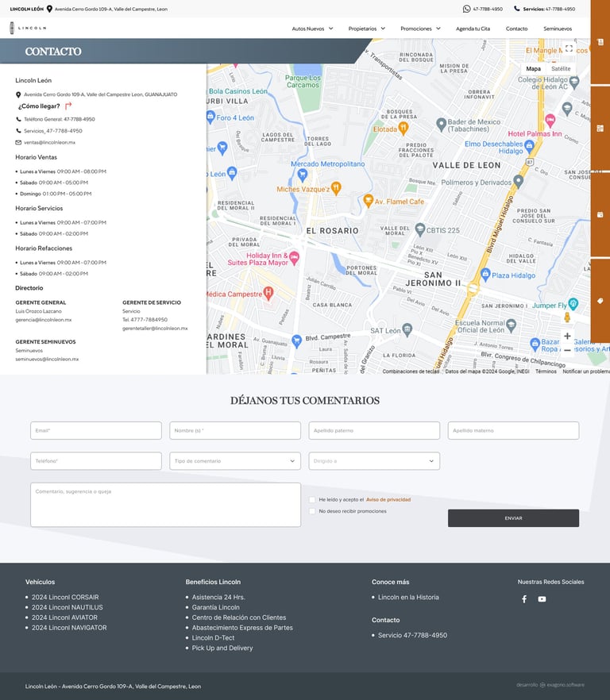Image resolution: width=610 pixels, height=700 pixels.
Task: Click the Street View pegman icon
Action: [x=567, y=317]
